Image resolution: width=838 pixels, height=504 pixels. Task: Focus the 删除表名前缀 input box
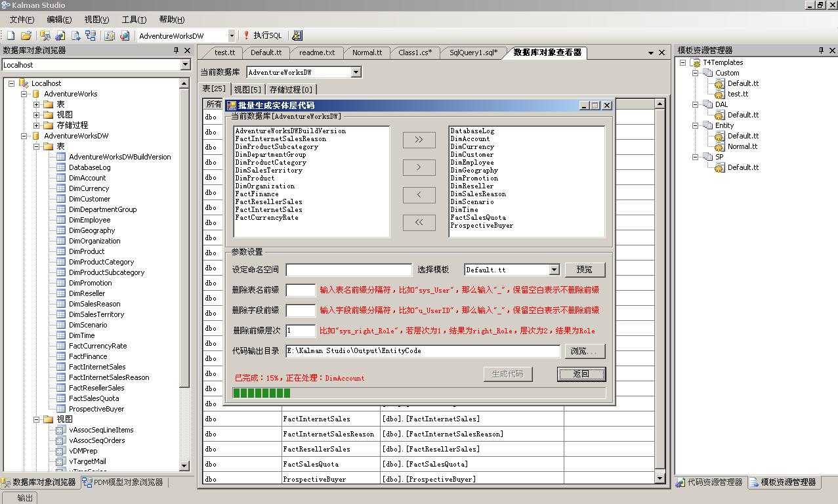tap(301, 290)
